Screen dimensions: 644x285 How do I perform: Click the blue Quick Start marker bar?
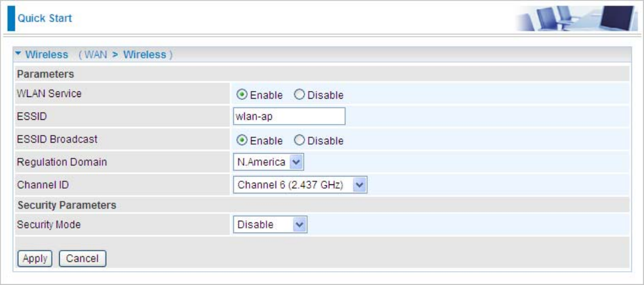(x=11, y=19)
